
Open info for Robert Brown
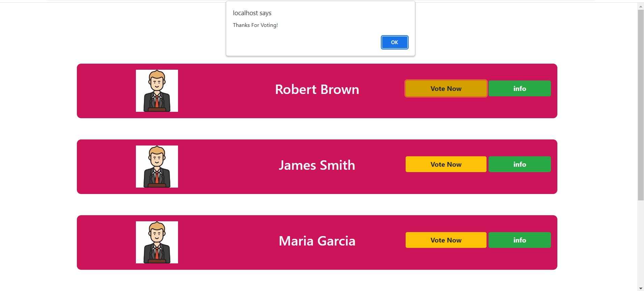520,89
